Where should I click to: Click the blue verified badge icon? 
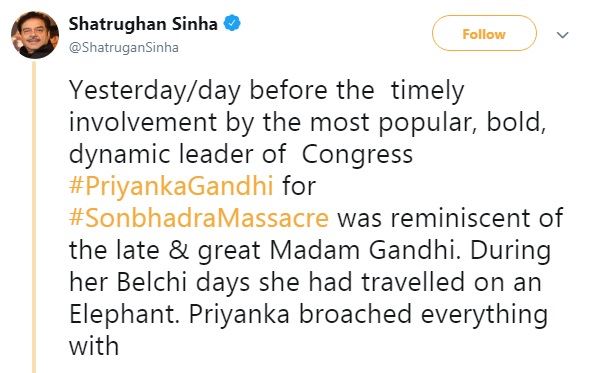tap(232, 23)
